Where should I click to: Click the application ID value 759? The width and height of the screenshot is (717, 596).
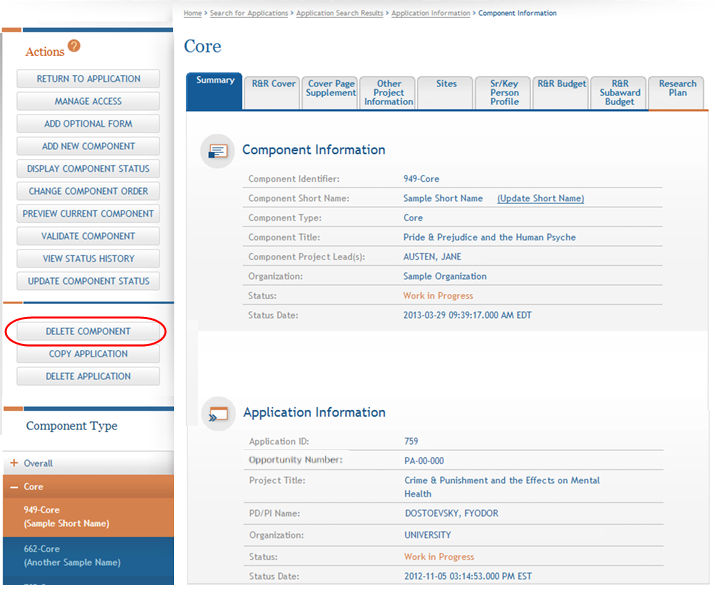[x=411, y=441]
